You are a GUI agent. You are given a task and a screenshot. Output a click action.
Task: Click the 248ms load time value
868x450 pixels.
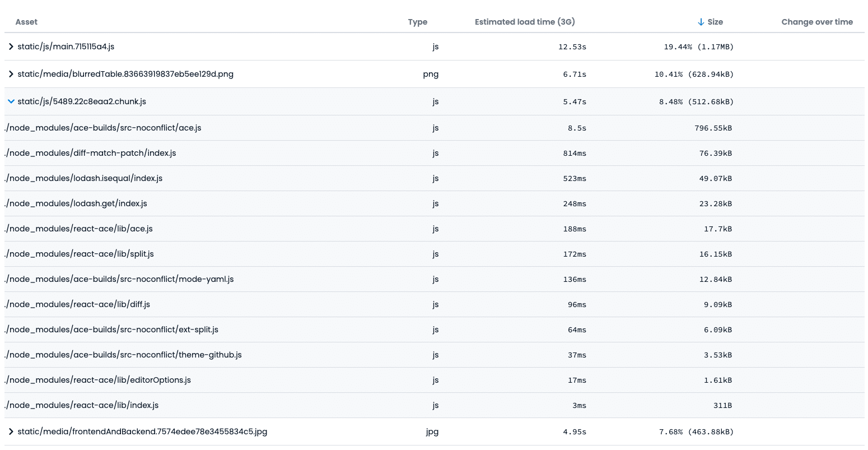click(x=575, y=203)
